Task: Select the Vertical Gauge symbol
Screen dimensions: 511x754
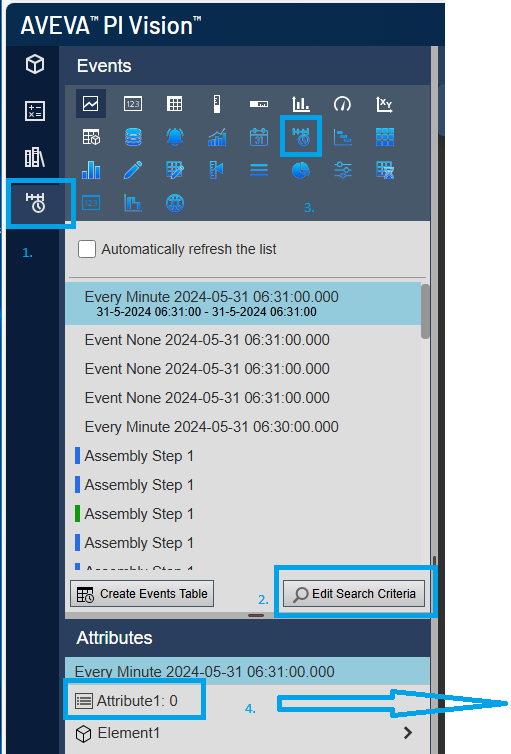Action: click(217, 104)
